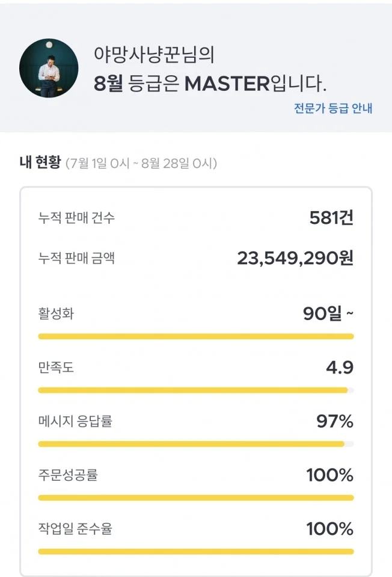Screen dimensions: 392x577
Task: Click the 주문성공률 progress bar
Action: 196,498
